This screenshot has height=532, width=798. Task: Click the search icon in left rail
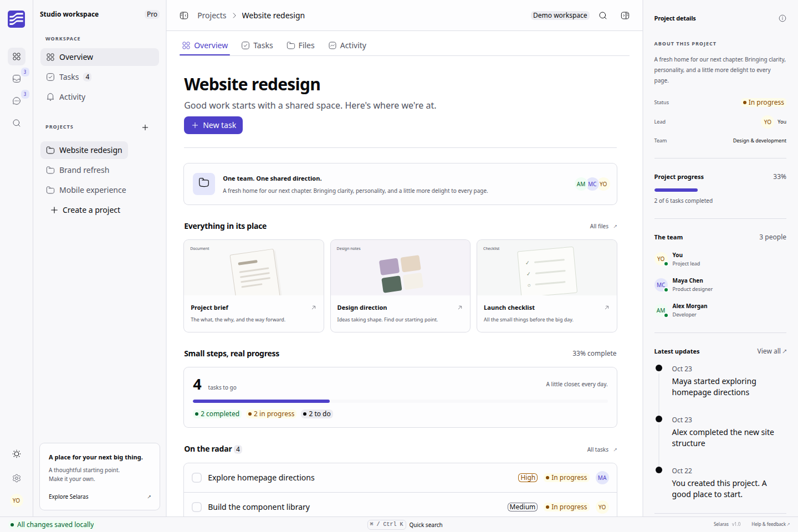pyautogui.click(x=17, y=123)
